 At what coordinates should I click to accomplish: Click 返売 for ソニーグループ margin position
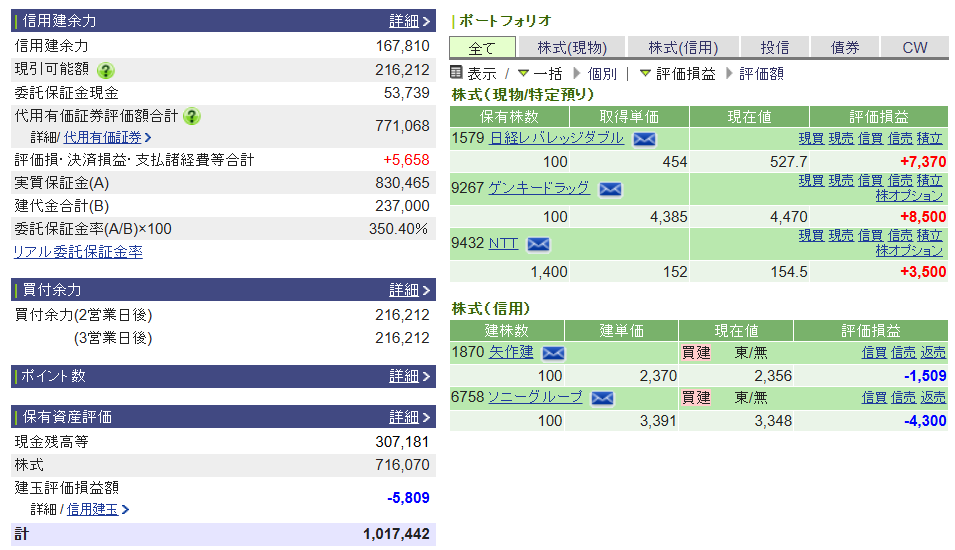(x=933, y=398)
